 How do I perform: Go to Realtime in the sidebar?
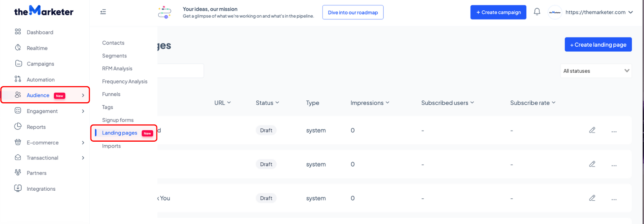coord(37,48)
